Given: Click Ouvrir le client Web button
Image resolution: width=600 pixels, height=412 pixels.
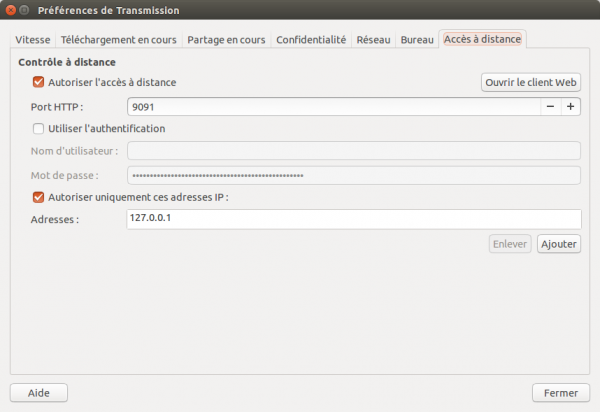Looking at the screenshot, I should pyautogui.click(x=531, y=82).
